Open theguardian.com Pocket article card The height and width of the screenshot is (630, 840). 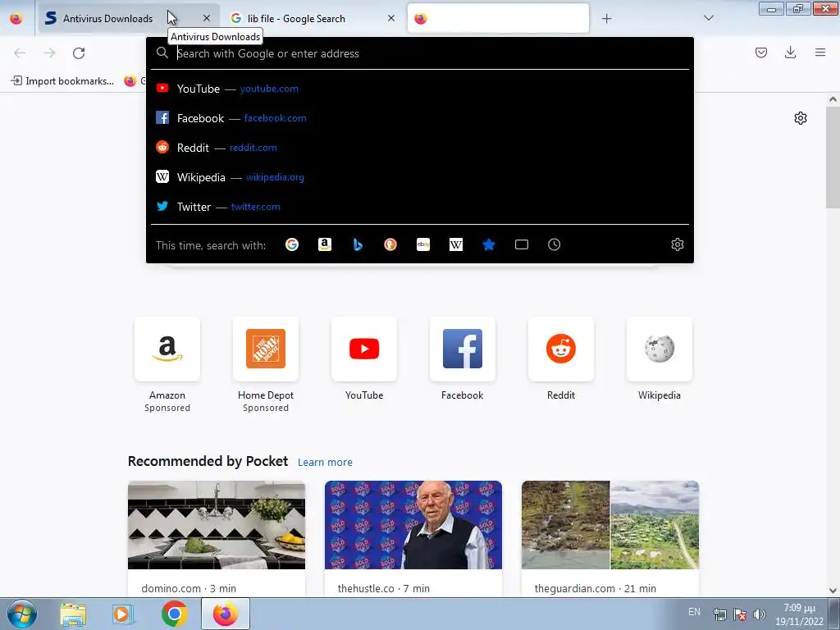pos(610,538)
